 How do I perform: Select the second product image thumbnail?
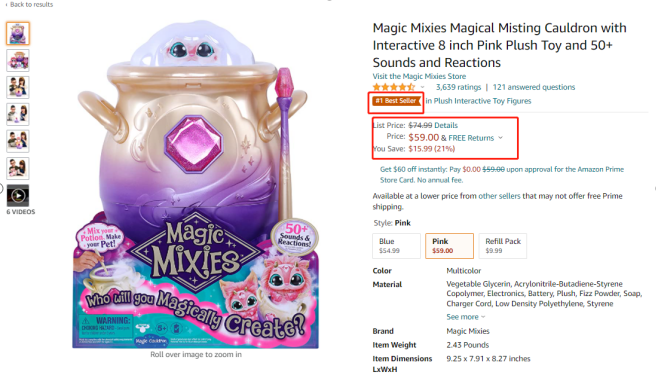(x=18, y=60)
